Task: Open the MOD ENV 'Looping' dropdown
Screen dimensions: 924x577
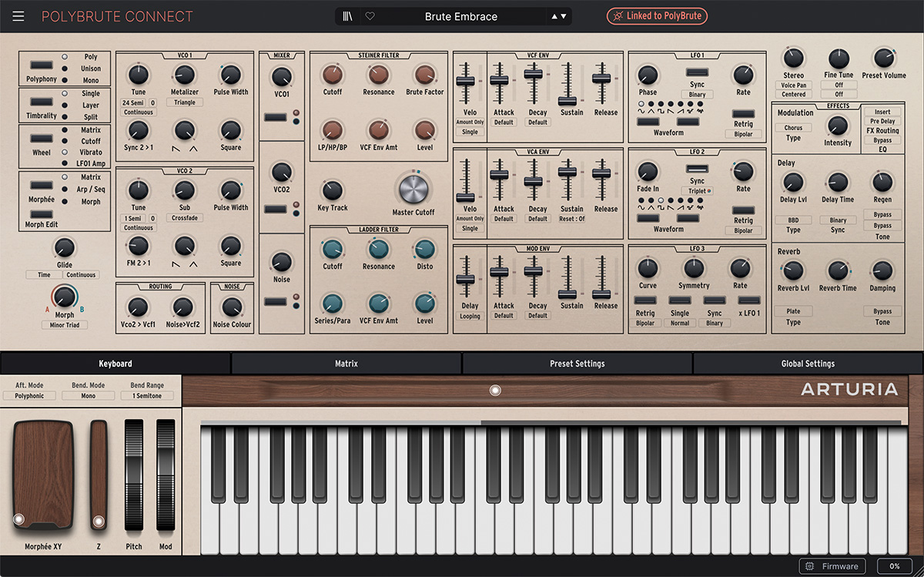Action: point(470,316)
